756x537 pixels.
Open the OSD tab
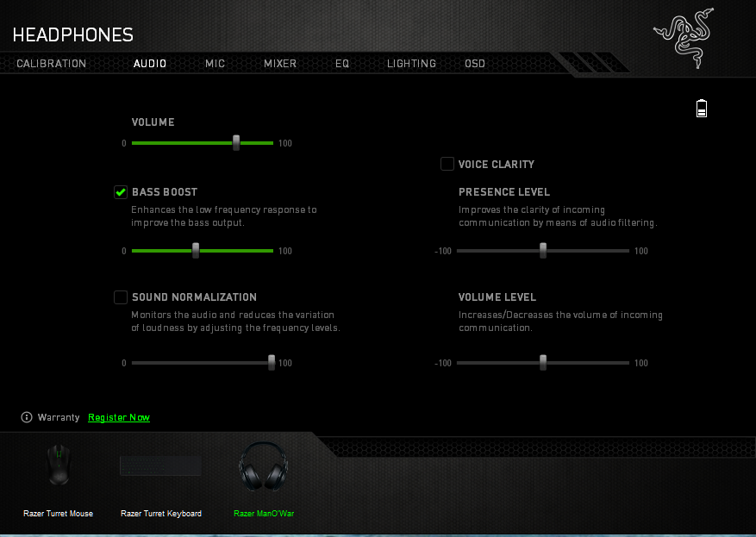(475, 64)
